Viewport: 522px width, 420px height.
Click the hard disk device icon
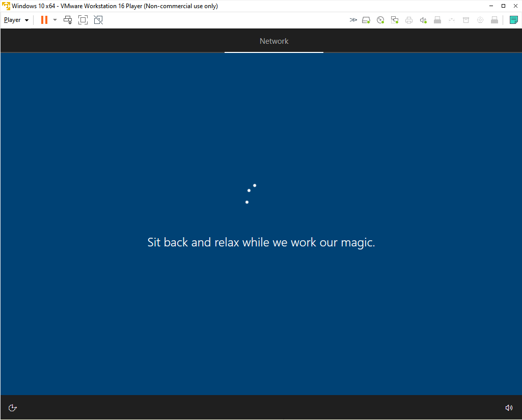point(366,20)
